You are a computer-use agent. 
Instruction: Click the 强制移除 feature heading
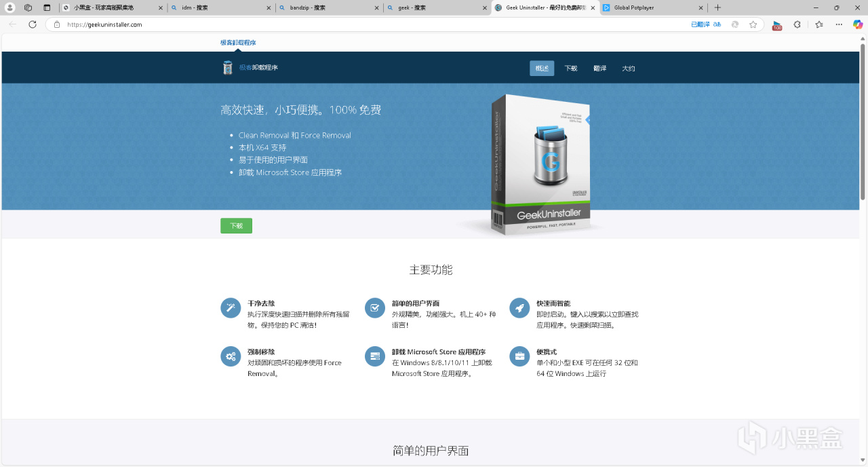[261, 352]
